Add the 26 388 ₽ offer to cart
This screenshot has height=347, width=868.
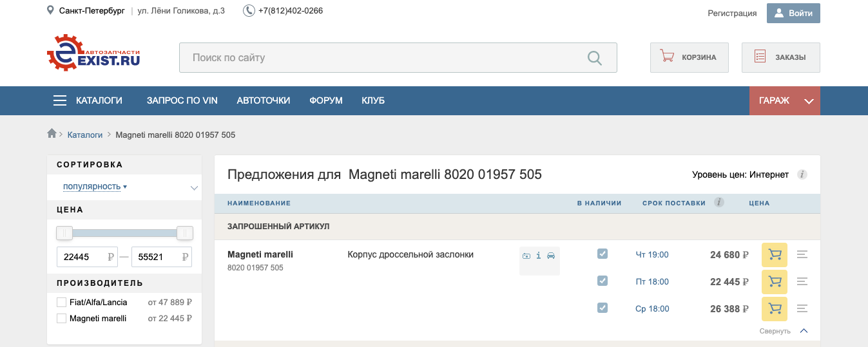775,309
